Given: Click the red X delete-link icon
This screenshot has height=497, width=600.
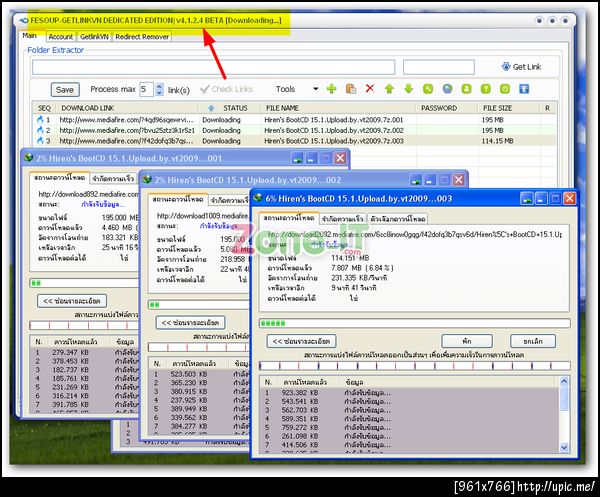Looking at the screenshot, I should point(370,89).
